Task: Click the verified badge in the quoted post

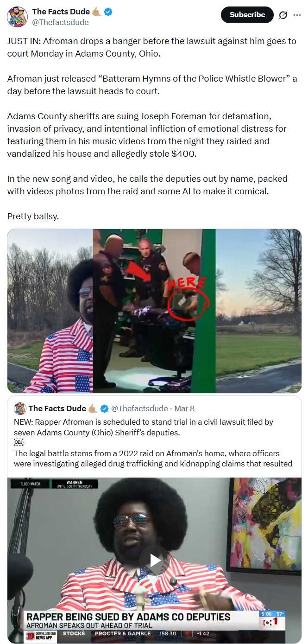Action: click(105, 408)
